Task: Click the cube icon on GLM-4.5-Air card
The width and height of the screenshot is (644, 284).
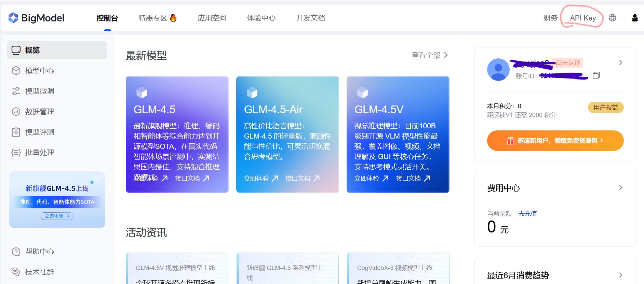Action: click(x=252, y=93)
